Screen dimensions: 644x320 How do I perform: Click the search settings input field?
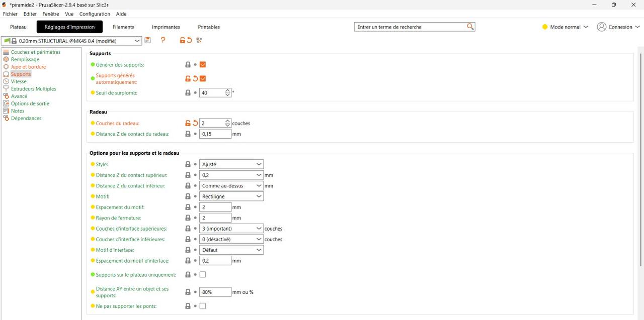(x=410, y=27)
